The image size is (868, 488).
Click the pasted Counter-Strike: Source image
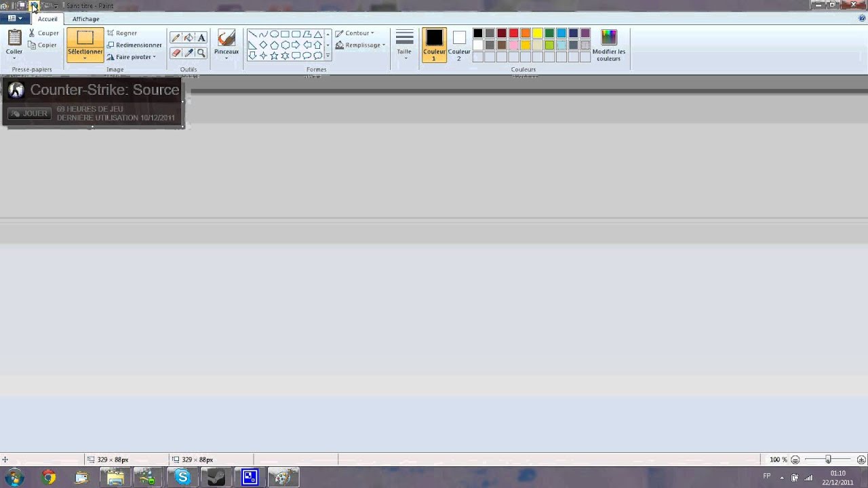click(x=93, y=102)
